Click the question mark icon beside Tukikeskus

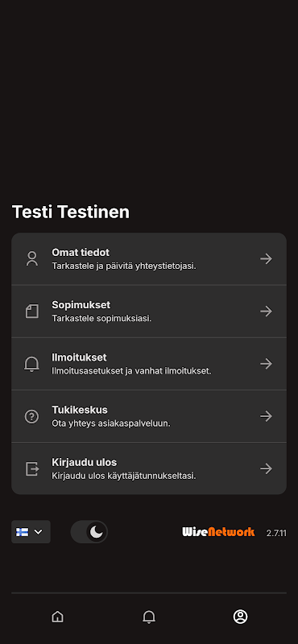coord(31,416)
